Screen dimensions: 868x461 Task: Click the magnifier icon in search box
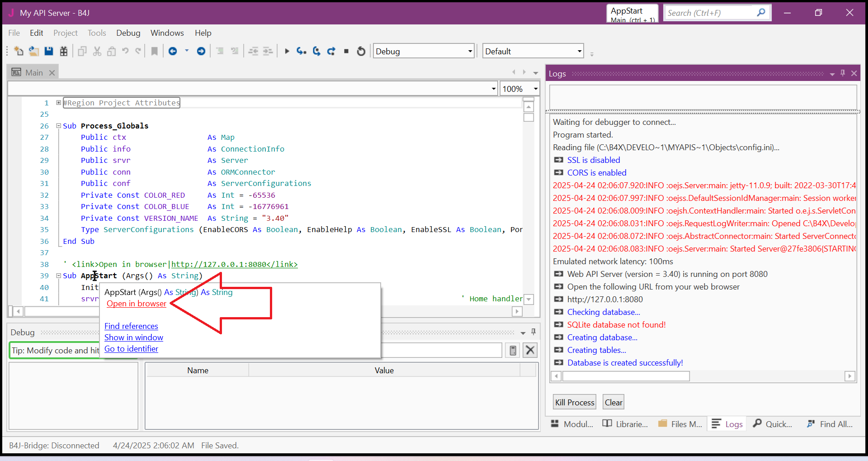click(761, 13)
